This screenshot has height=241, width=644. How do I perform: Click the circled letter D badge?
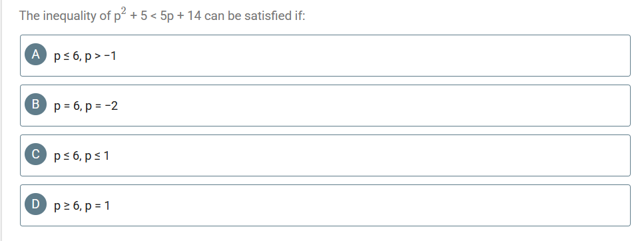click(36, 204)
